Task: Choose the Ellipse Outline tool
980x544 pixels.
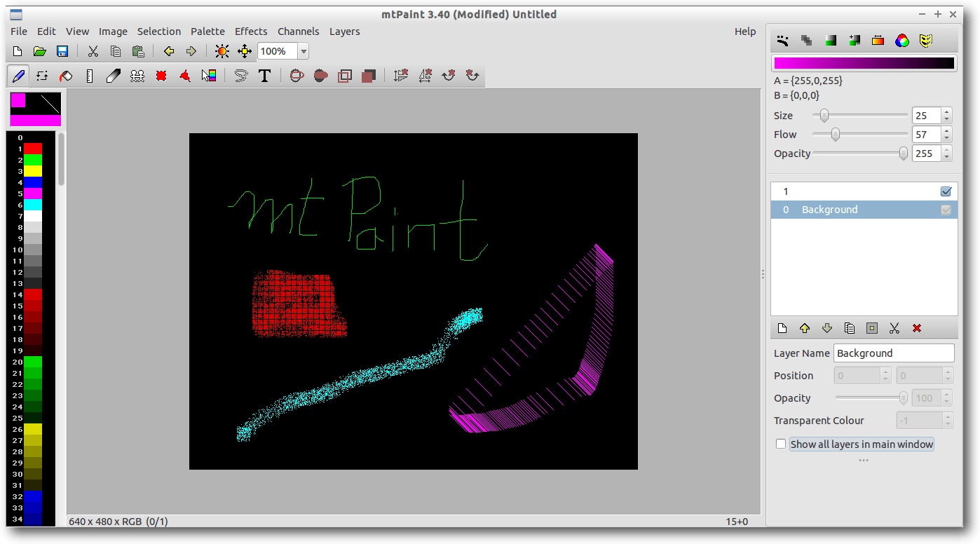Action: (x=297, y=76)
